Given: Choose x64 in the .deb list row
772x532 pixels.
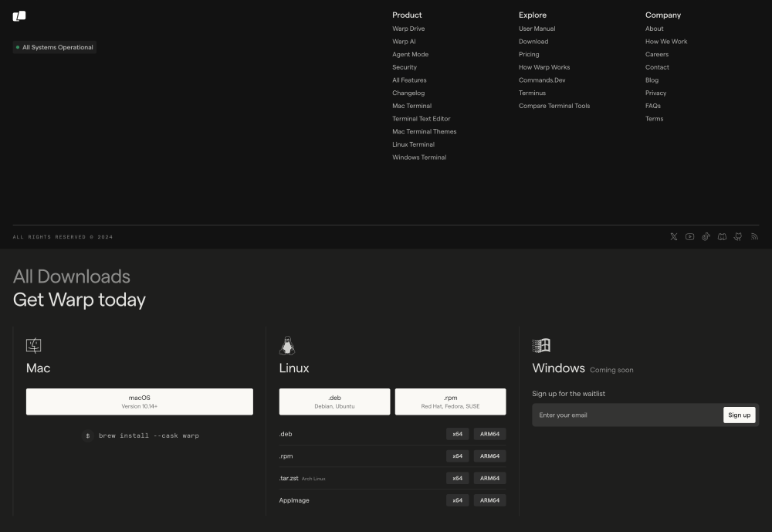Looking at the screenshot, I should coord(457,434).
